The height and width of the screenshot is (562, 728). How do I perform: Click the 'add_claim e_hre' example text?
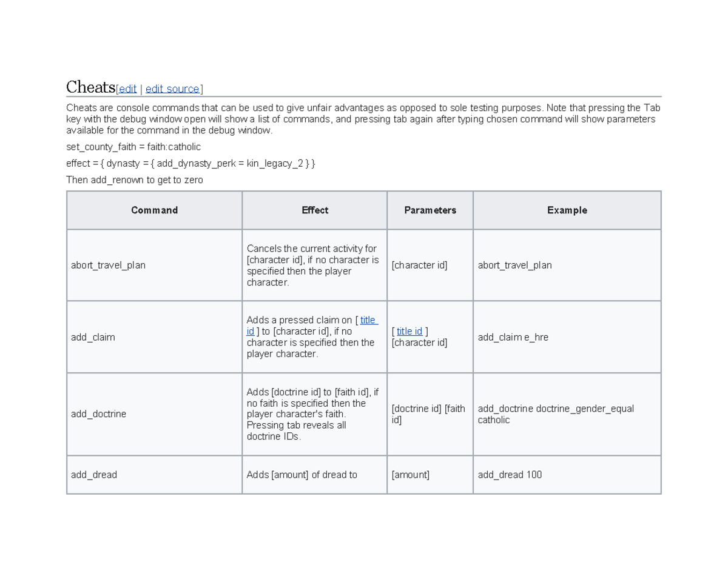coord(513,337)
